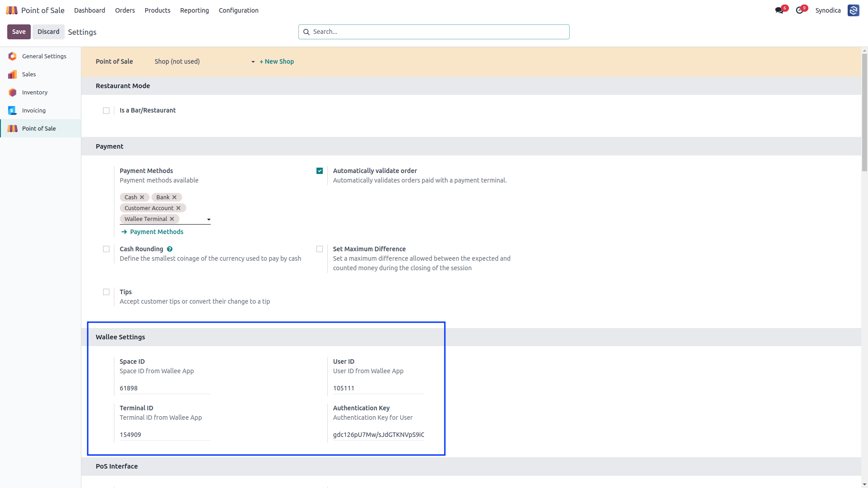Uncheck Automatically validate order
This screenshot has width=868, height=488.
pyautogui.click(x=320, y=171)
